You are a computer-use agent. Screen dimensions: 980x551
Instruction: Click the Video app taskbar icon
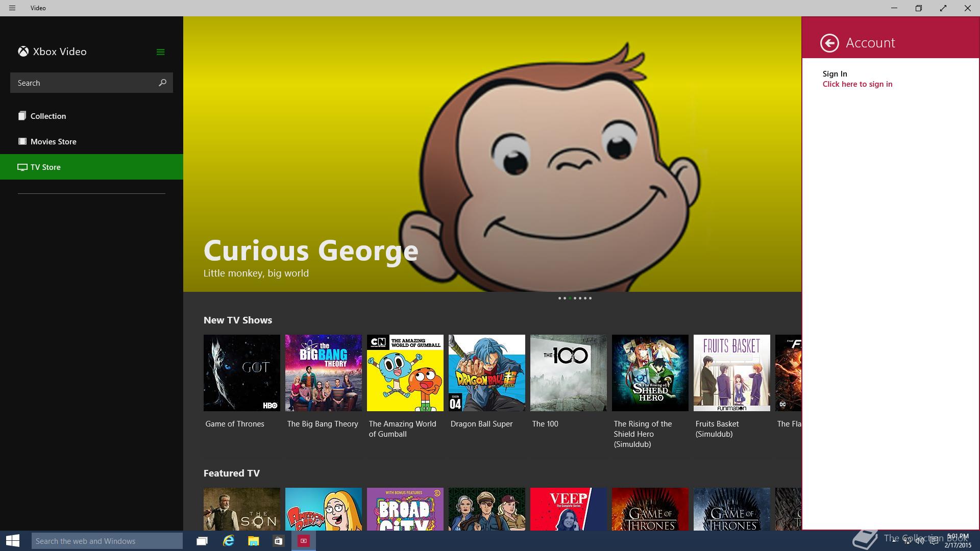304,541
